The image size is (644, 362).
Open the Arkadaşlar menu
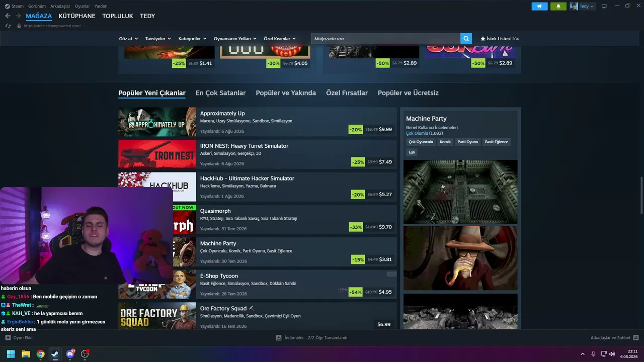[60, 6]
